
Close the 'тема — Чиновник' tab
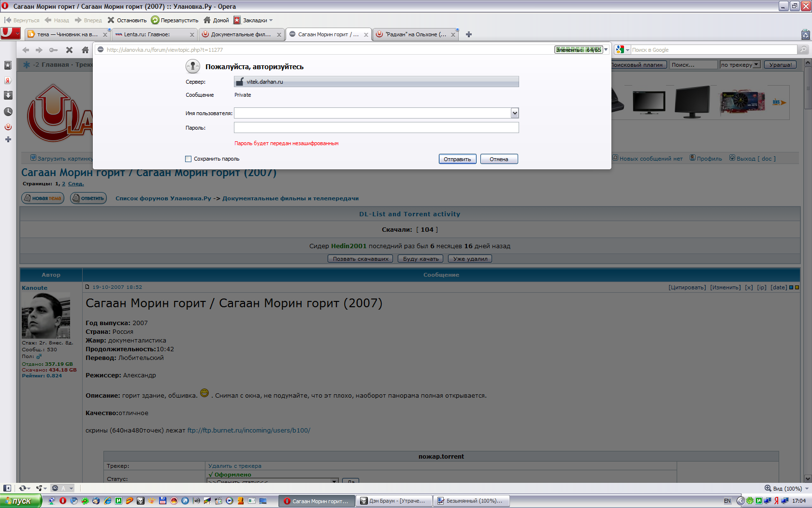point(105,35)
